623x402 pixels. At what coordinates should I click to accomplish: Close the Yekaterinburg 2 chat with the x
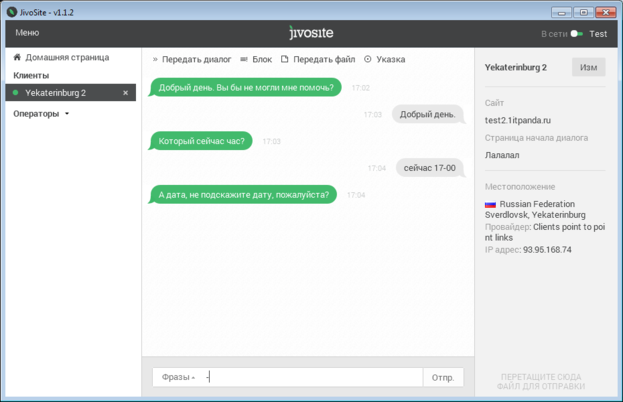pos(126,93)
